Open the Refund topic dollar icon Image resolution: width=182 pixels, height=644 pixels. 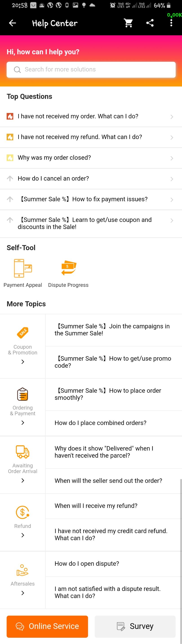pos(22,512)
